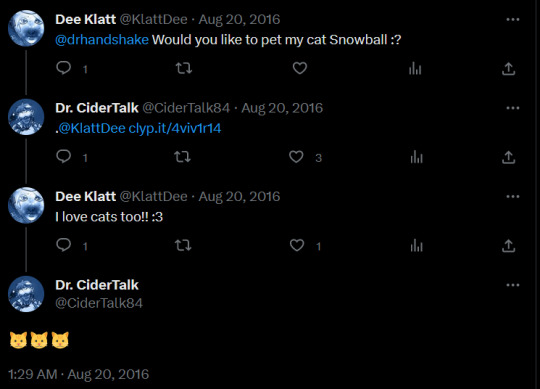Like the 'I love cats too!!' tweet
The image size is (540, 389).
point(297,245)
